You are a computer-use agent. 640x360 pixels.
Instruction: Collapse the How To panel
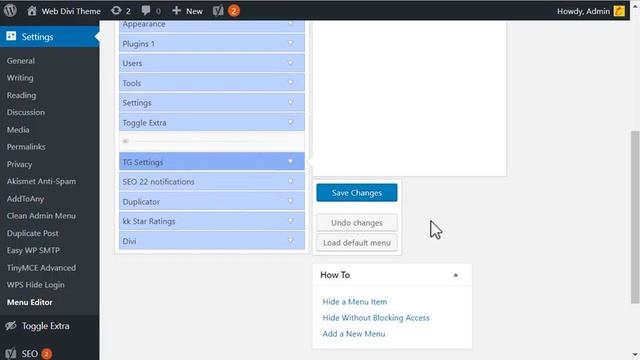(456, 275)
